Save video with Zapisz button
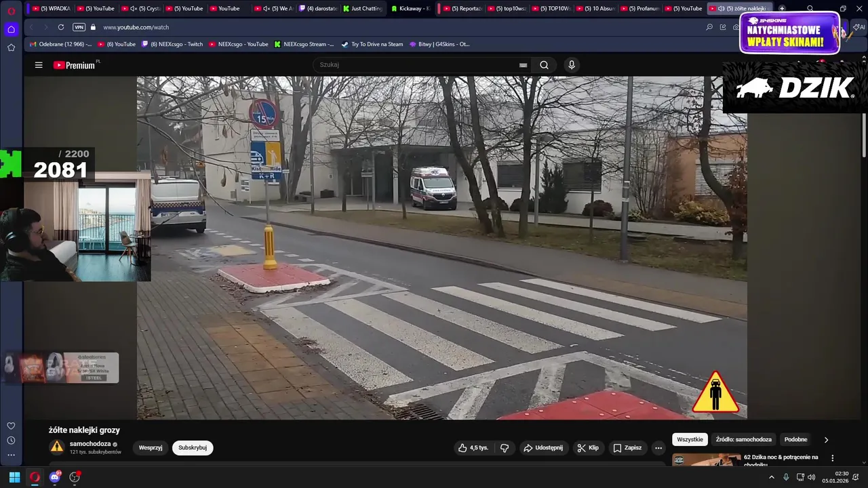This screenshot has height=488, width=868. tap(627, 448)
